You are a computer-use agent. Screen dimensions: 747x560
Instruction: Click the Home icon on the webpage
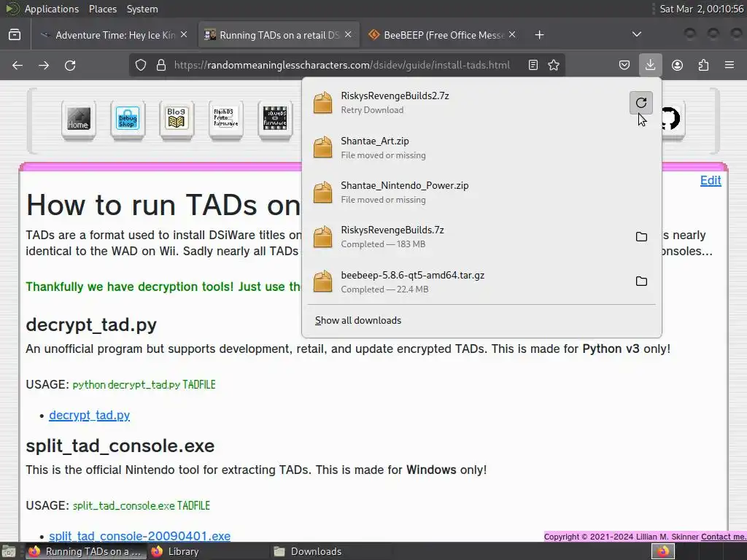[x=79, y=119]
